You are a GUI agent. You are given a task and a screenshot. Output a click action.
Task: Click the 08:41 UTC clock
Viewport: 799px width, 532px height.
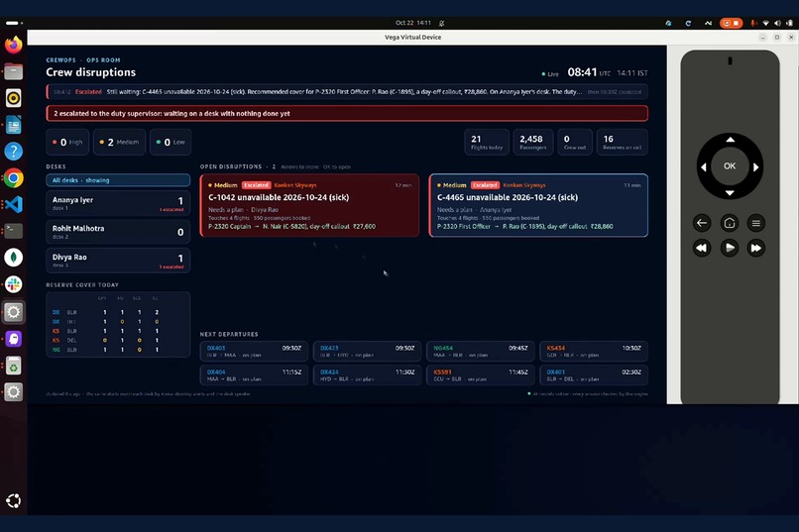tap(589, 72)
